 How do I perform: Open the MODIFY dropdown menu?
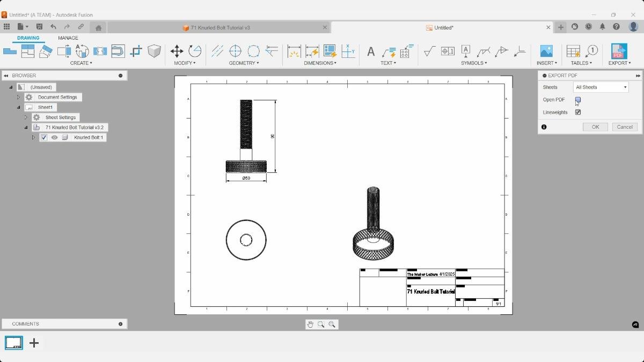pos(185,63)
